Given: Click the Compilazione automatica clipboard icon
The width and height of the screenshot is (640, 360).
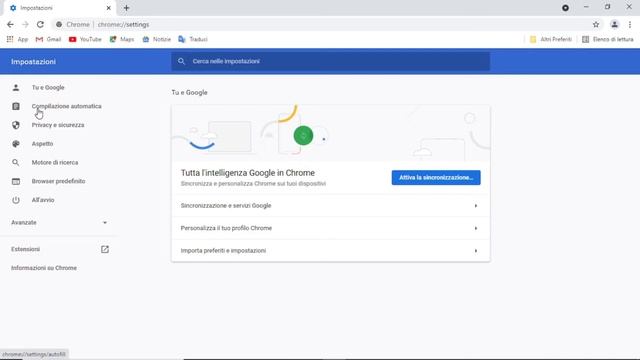Looking at the screenshot, I should (x=16, y=106).
